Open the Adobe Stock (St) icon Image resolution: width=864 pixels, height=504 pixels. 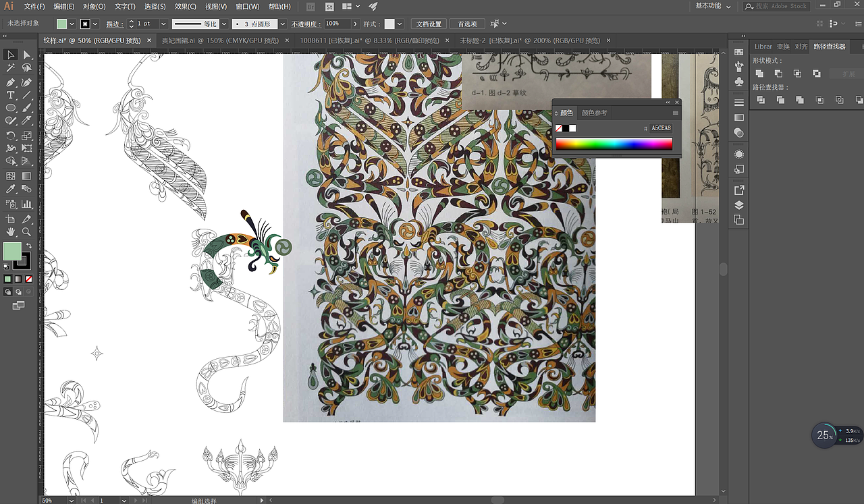point(329,7)
